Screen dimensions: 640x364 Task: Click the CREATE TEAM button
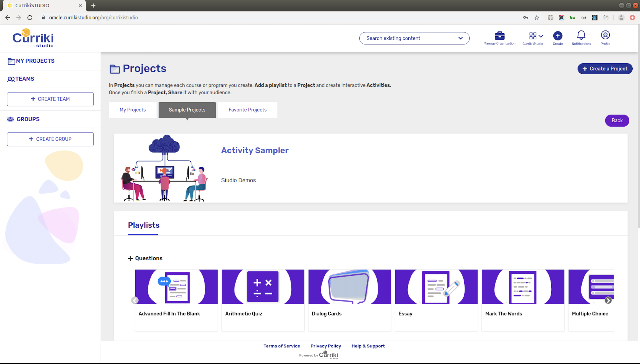click(50, 99)
